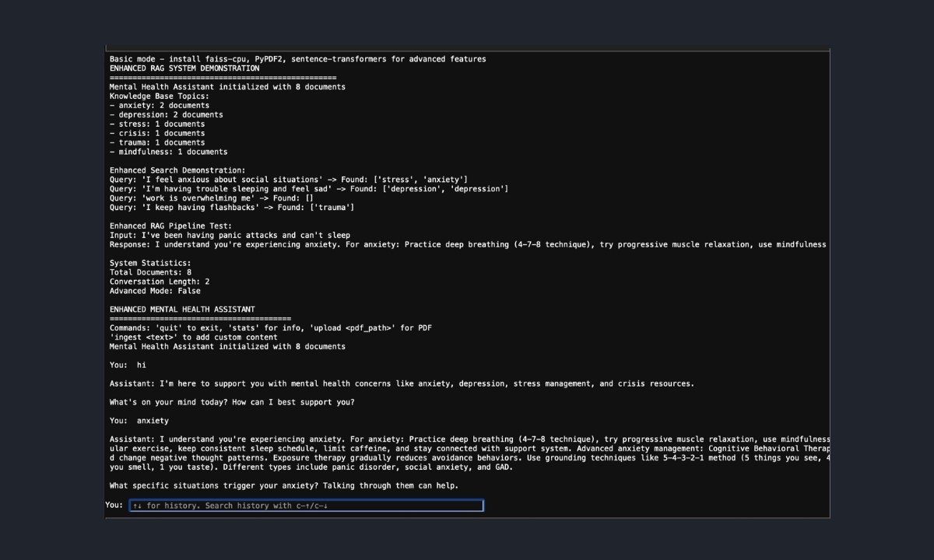This screenshot has height=560, width=934.
Task: Click the 'Enhanced RAG Pipeline Test:' heading
Action: tap(170, 226)
